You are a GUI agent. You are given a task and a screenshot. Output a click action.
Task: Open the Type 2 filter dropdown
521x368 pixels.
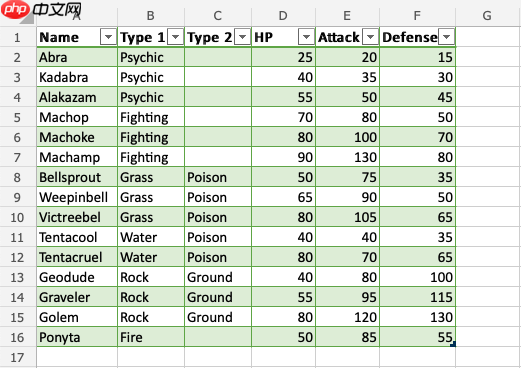pyautogui.click(x=242, y=37)
